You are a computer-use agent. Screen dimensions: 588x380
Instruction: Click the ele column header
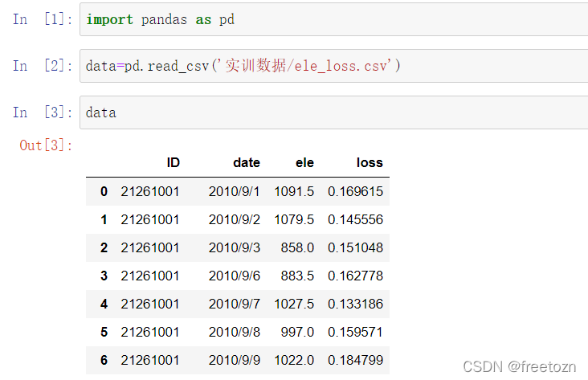(x=304, y=162)
